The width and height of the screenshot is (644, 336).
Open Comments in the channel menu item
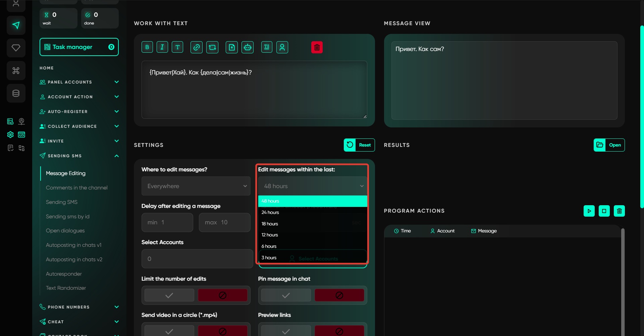click(77, 188)
